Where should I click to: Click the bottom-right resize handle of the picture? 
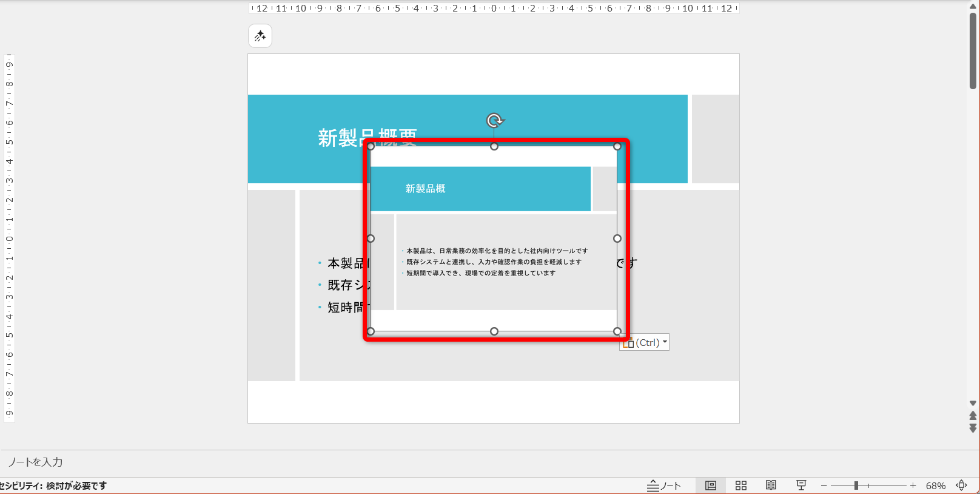click(617, 331)
